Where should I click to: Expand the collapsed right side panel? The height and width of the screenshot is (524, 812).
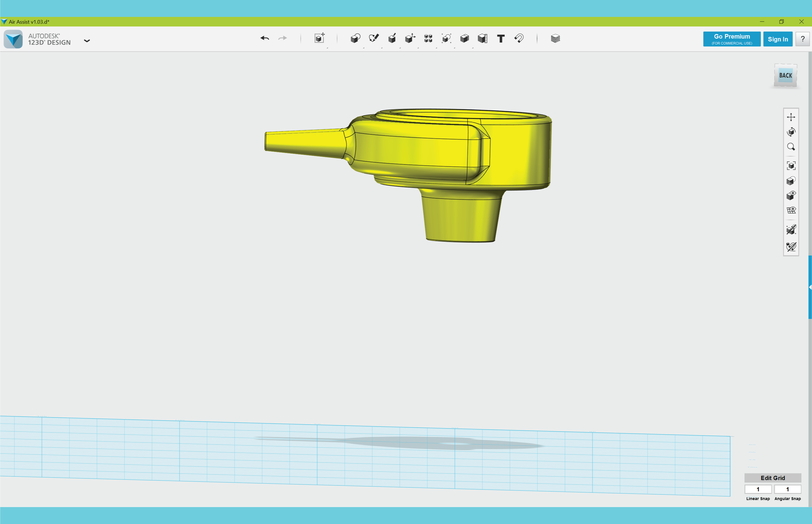click(x=810, y=287)
